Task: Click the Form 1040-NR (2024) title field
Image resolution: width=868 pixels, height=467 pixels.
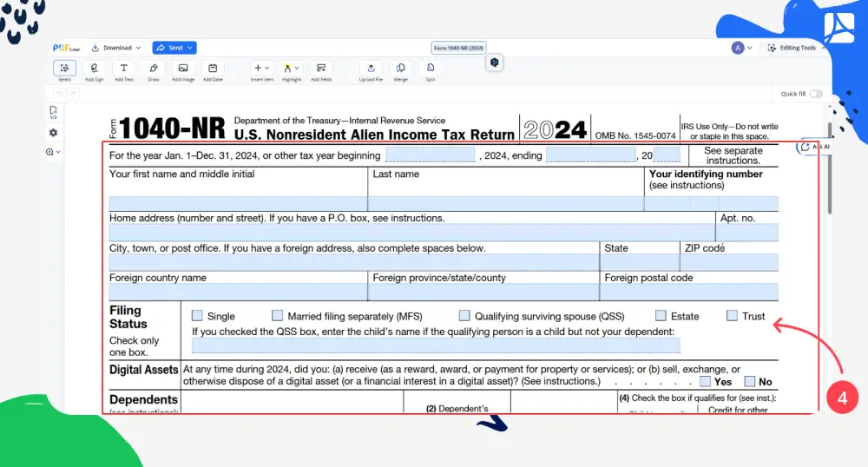Action: [x=458, y=48]
